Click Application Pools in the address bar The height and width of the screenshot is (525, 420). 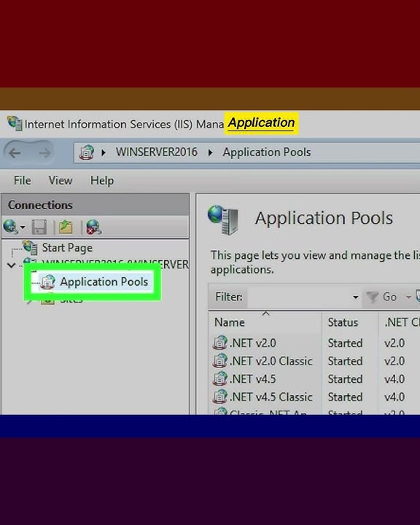point(267,152)
